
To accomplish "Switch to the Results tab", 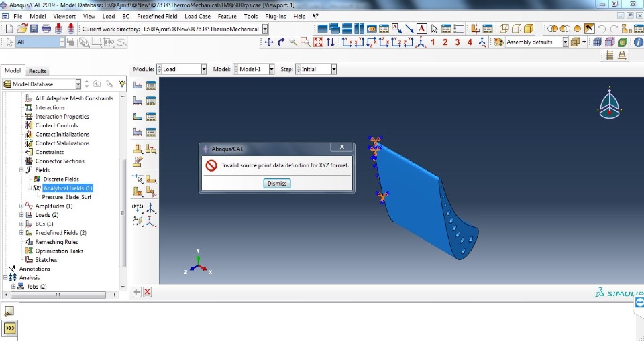I will click(x=38, y=71).
